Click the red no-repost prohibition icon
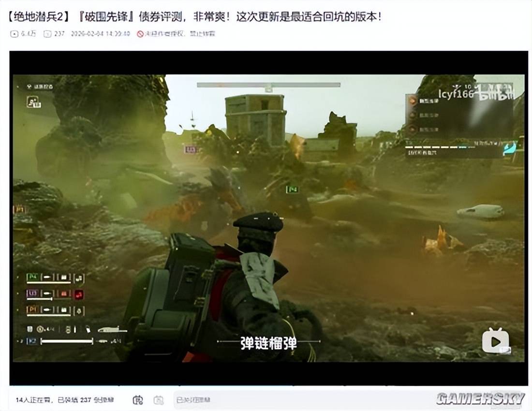This screenshot has height=411, width=532. [140, 33]
